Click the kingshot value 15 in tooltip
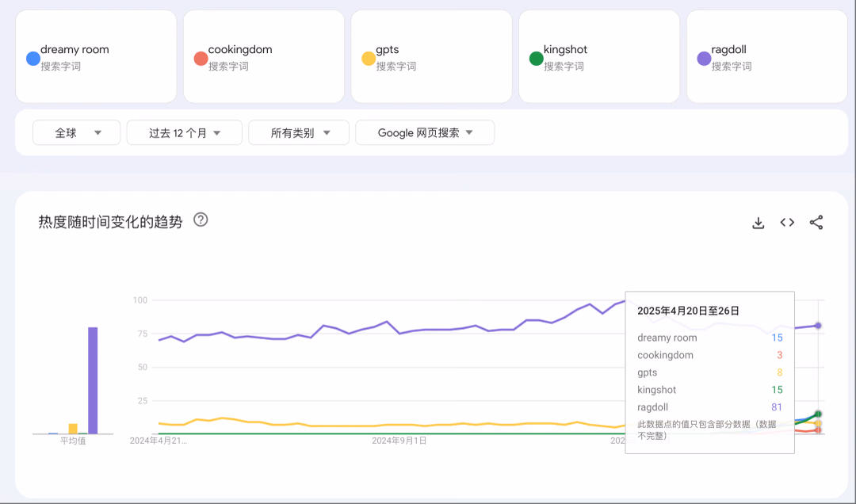This screenshot has width=856, height=504. point(777,389)
